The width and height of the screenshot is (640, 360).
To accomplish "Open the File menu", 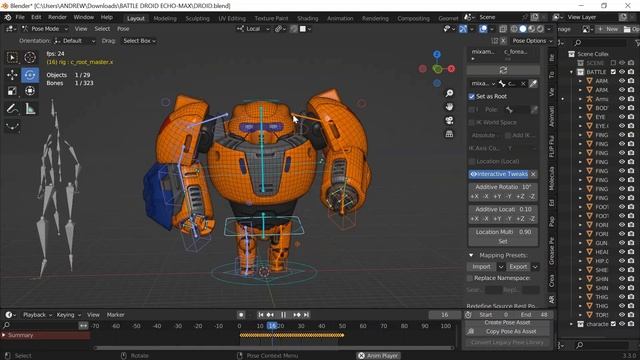I will coord(20,18).
